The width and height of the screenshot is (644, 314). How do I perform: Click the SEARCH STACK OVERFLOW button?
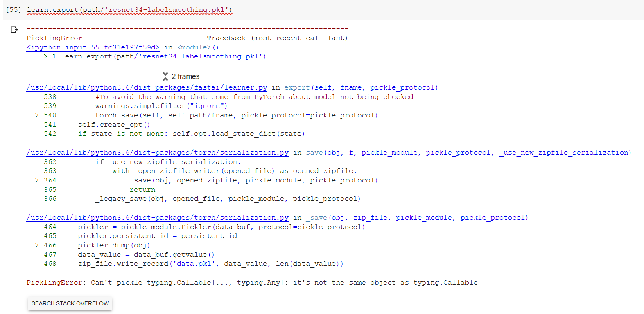[x=70, y=303]
